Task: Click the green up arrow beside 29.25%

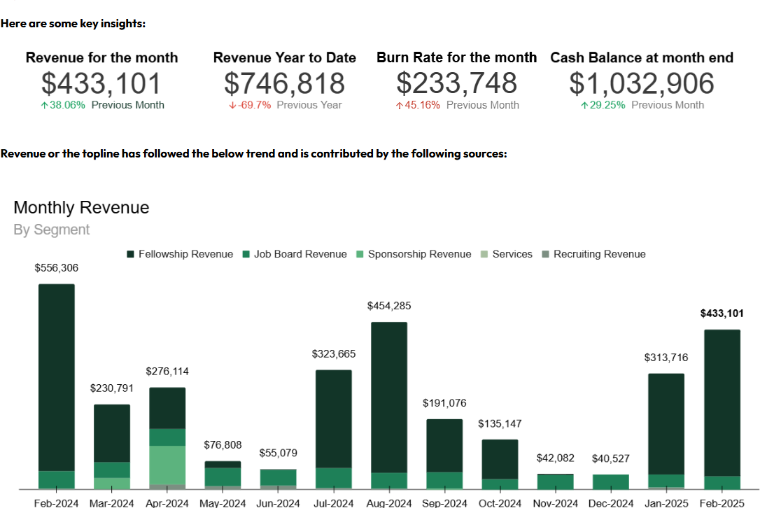Action: (x=584, y=105)
